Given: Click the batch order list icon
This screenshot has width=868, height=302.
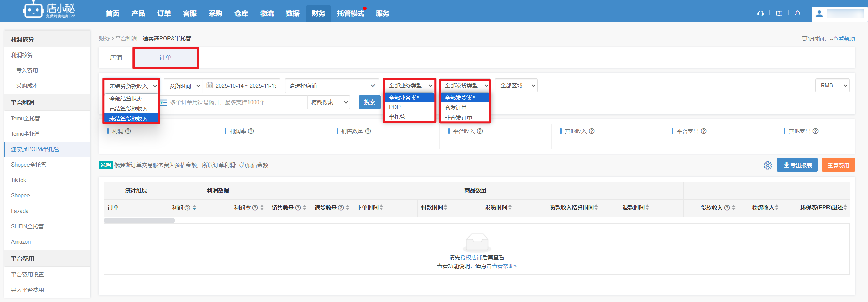Looking at the screenshot, I should point(164,102).
